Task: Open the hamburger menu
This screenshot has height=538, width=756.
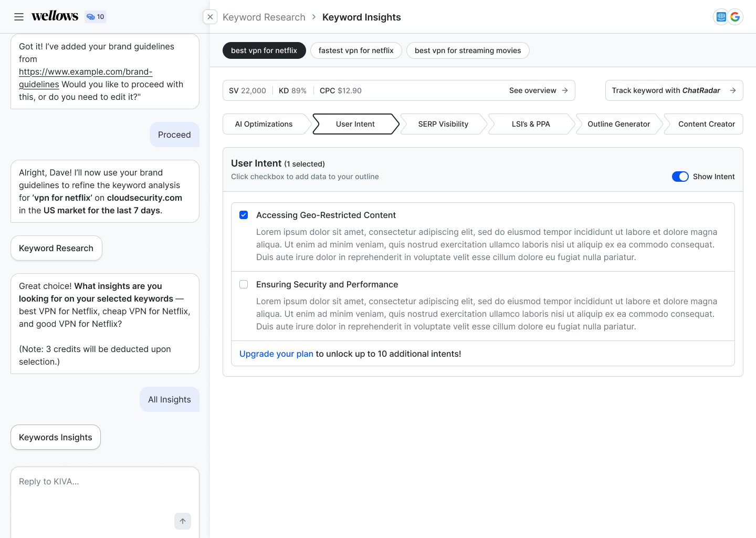Action: point(19,17)
